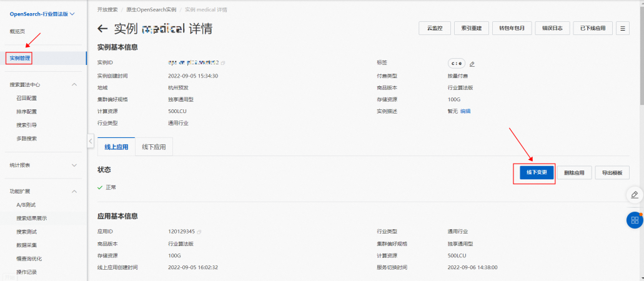Open 操作记录 in the sidebar
The height and width of the screenshot is (281, 644).
coord(27,272)
